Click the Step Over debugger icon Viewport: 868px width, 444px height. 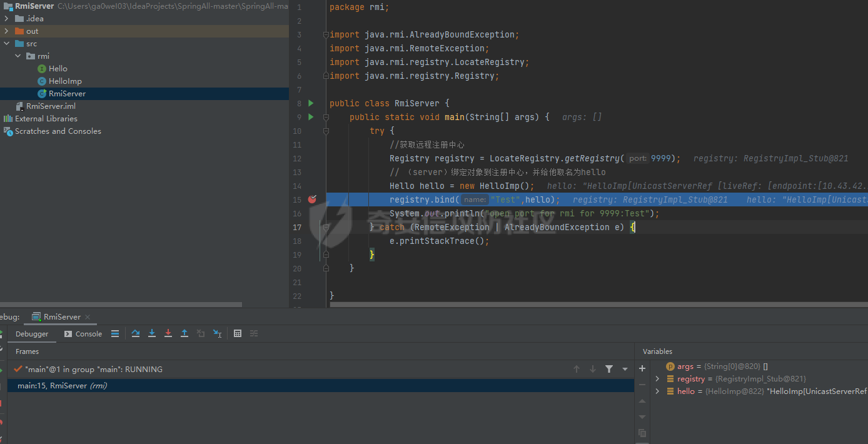[136, 334]
